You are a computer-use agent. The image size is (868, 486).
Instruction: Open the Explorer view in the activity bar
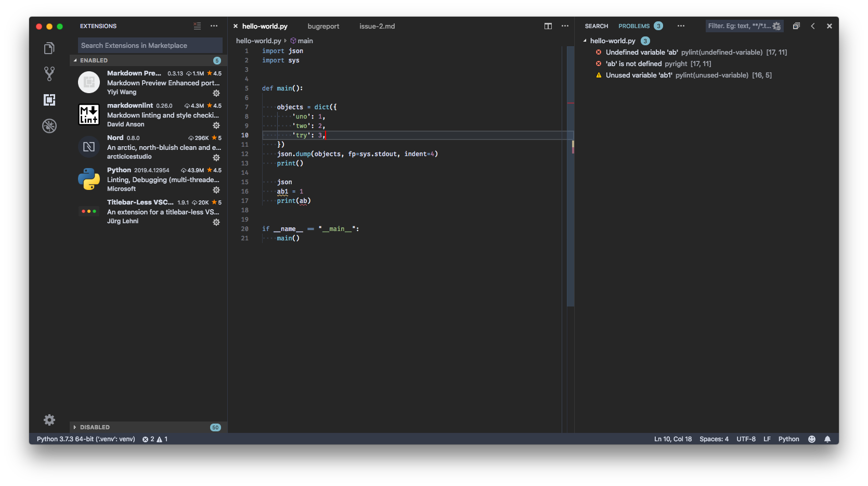[x=49, y=48]
